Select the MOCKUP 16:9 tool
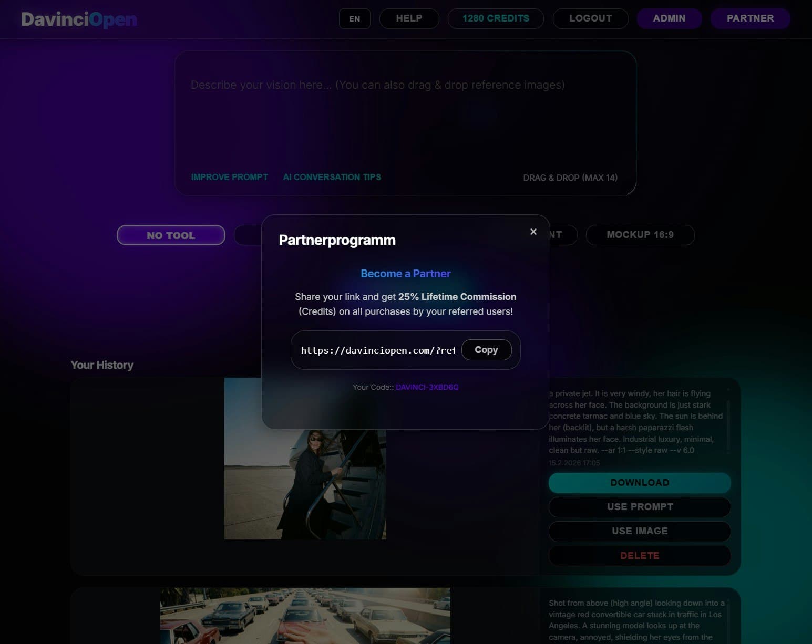 pos(640,235)
